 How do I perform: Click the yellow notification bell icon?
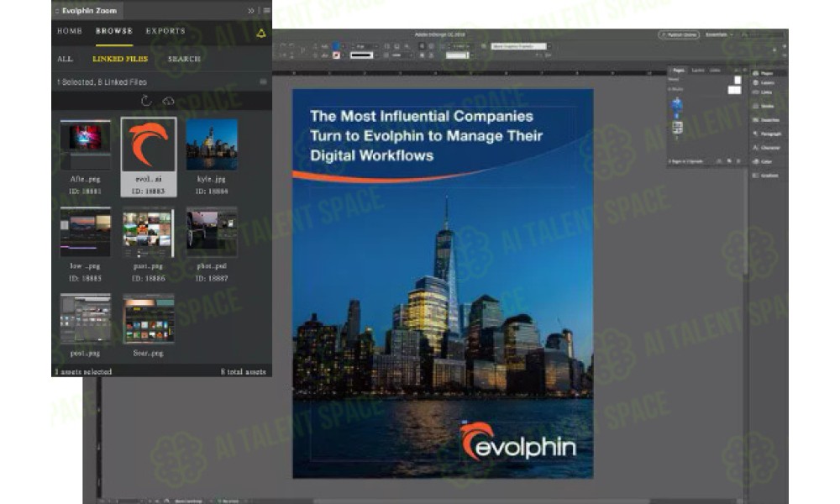click(261, 34)
